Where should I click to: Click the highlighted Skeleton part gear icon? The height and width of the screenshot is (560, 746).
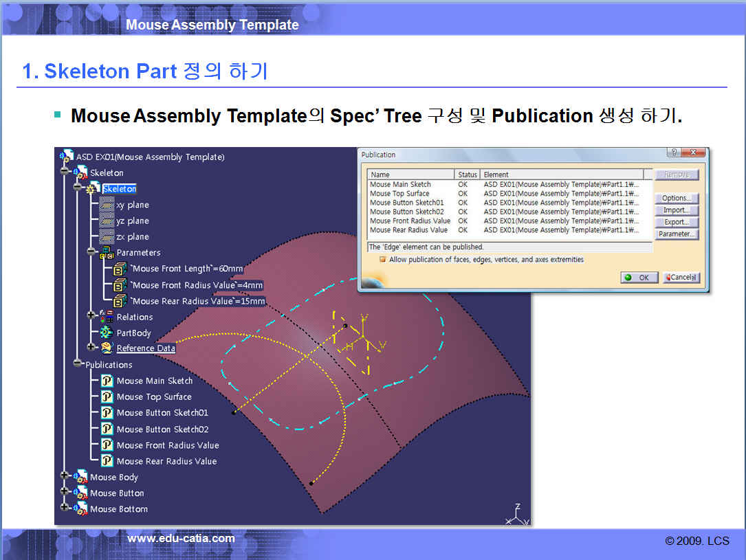(x=94, y=188)
